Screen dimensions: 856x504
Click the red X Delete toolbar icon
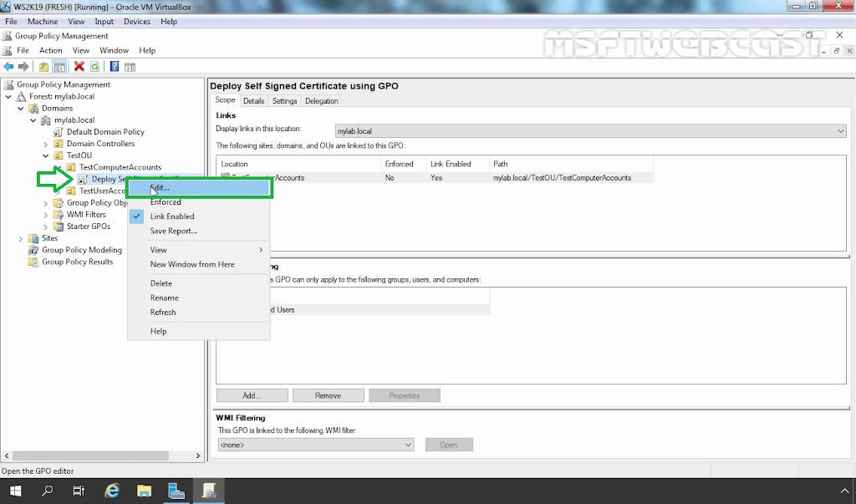tap(79, 67)
